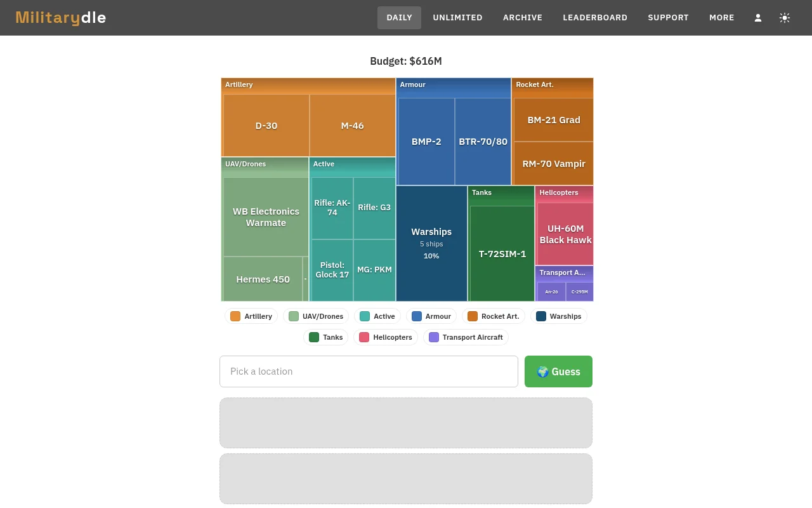
Task: Click the Budget: $616M text
Action: [406, 61]
